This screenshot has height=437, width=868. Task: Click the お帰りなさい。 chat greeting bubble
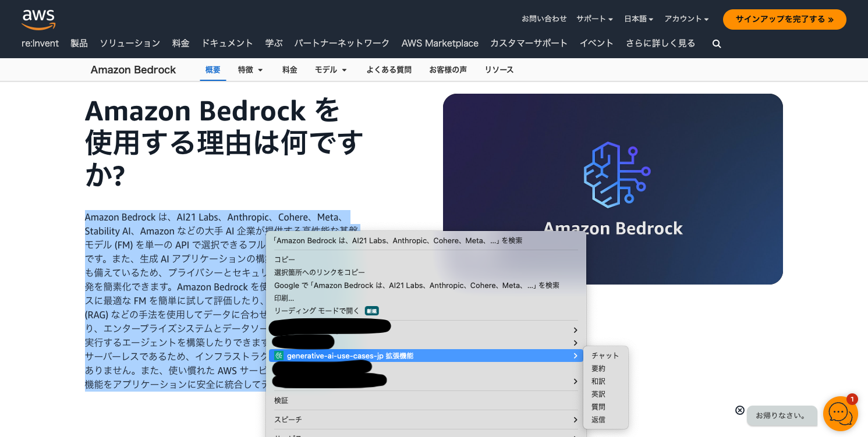click(x=782, y=415)
